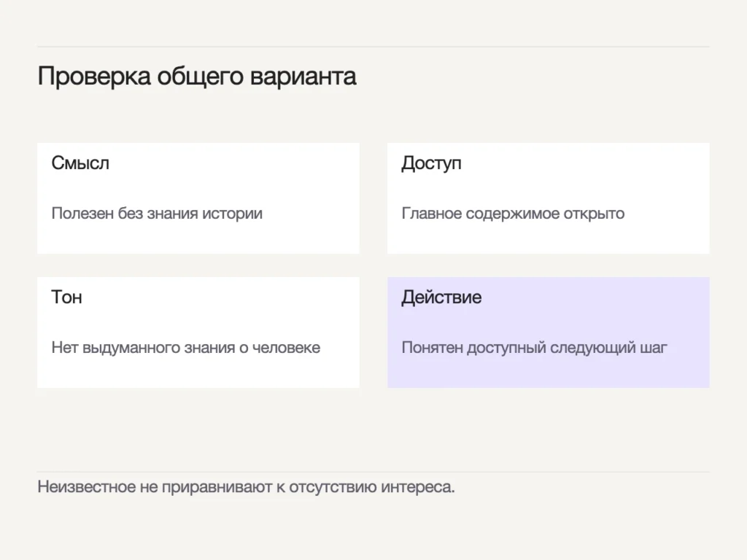Select the "Доступ" card title

pyautogui.click(x=431, y=164)
